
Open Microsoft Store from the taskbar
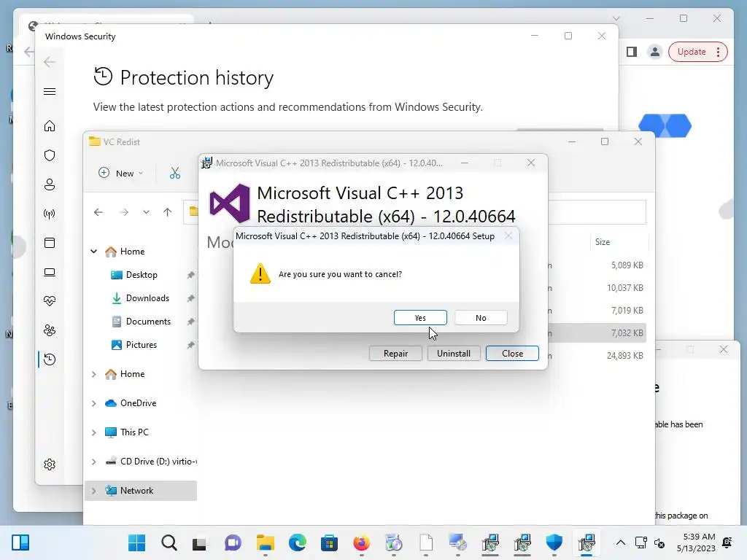click(x=329, y=542)
